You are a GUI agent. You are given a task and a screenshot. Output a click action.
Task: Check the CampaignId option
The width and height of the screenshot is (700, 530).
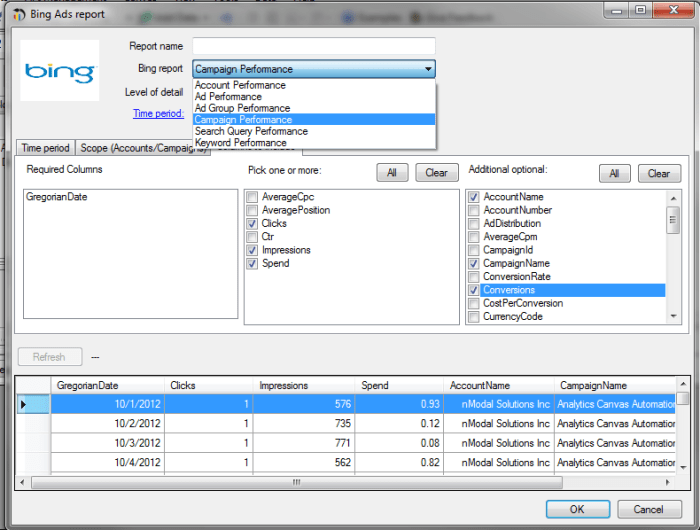coord(474,250)
